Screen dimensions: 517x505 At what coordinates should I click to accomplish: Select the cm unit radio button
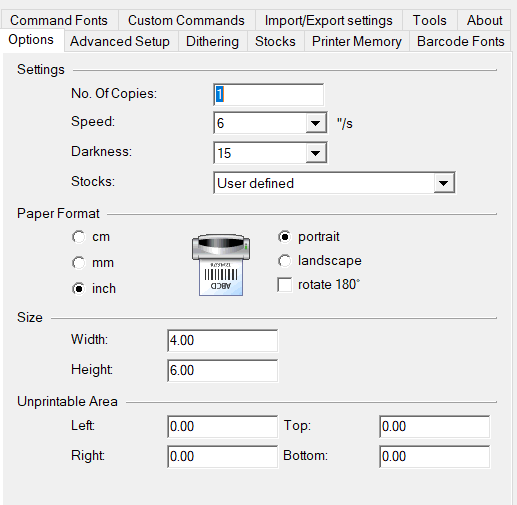(x=79, y=237)
